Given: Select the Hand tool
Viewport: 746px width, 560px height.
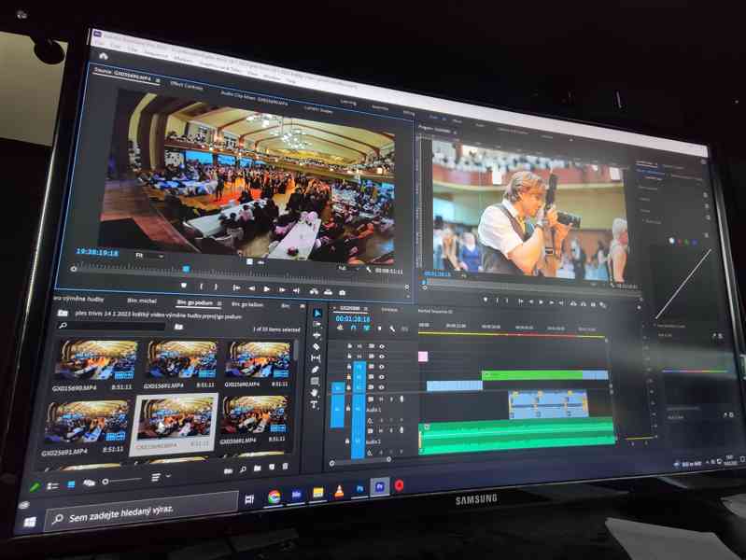Looking at the screenshot, I should pyautogui.click(x=314, y=393).
